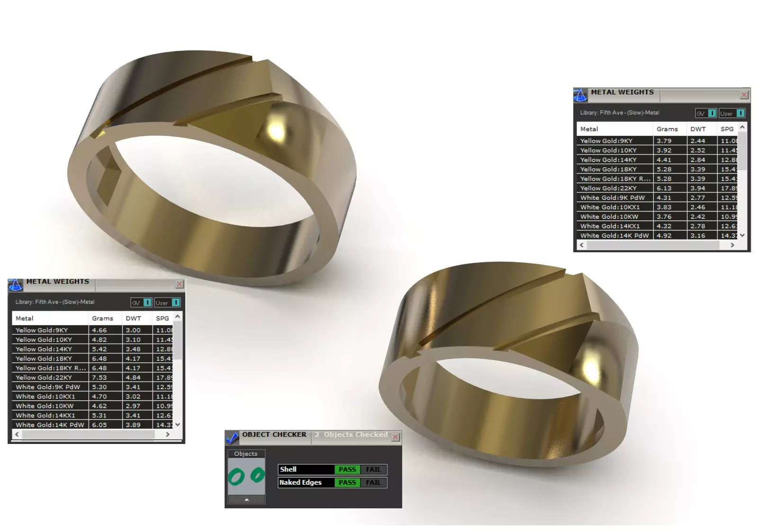Screen dimensions: 758x532
Task: Select Yellow Gold:18KY row in lower-left table
Action: click(92, 358)
